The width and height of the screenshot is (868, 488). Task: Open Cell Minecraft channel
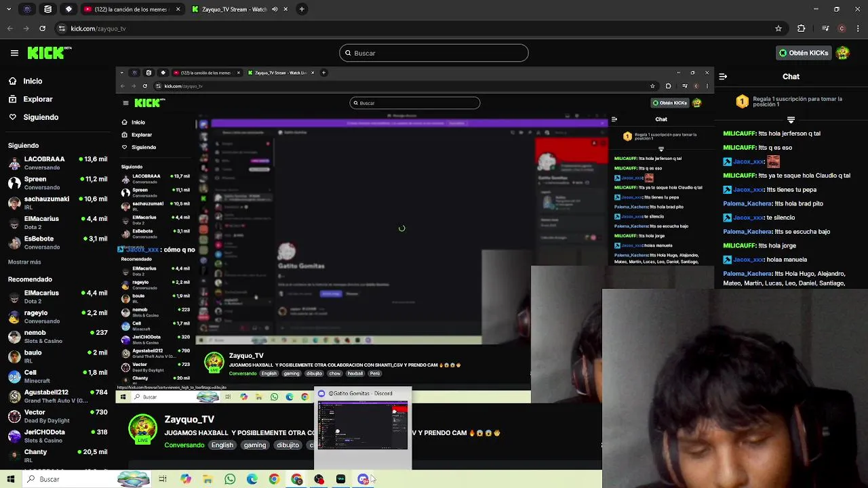click(57, 376)
